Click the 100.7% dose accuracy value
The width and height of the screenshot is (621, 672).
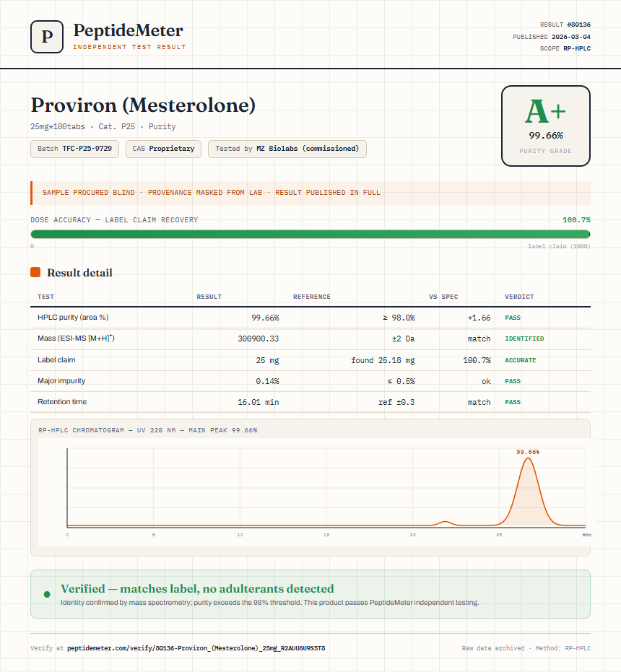click(576, 220)
